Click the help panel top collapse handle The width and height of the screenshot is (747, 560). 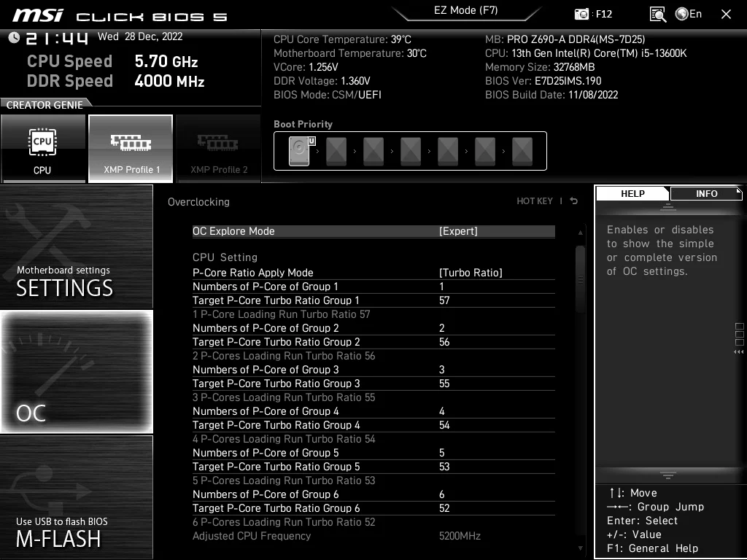point(668,207)
